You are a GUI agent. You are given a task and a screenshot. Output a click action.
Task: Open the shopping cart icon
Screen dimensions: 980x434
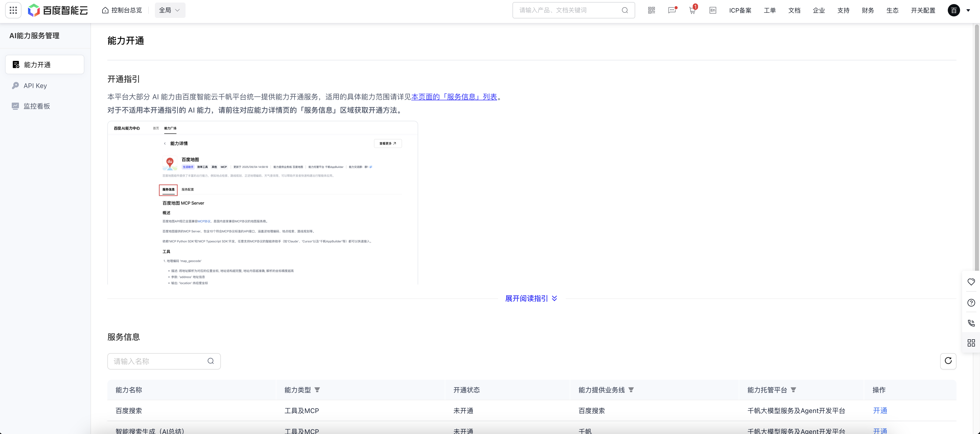coord(692,10)
